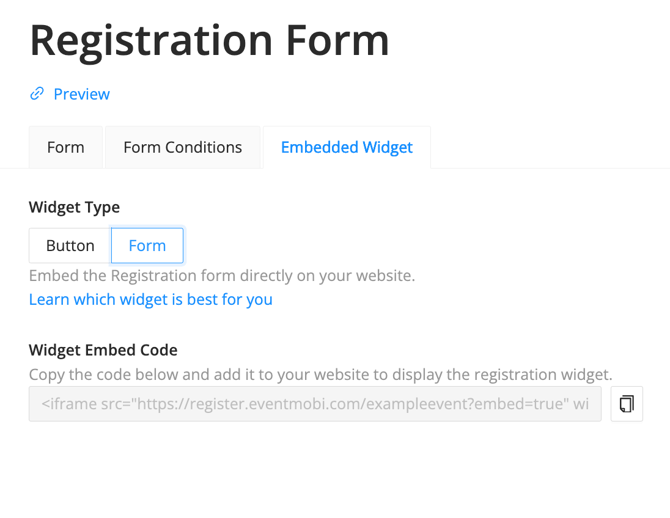Click the "Embed the Registration form directly" description
The image size is (670, 518).
221,275
